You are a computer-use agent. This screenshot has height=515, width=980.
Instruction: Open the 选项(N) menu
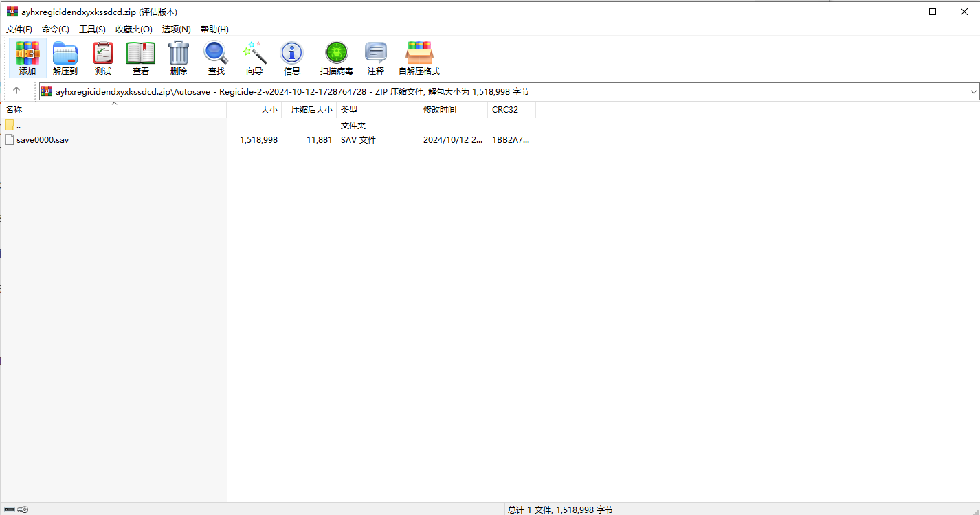[177, 29]
